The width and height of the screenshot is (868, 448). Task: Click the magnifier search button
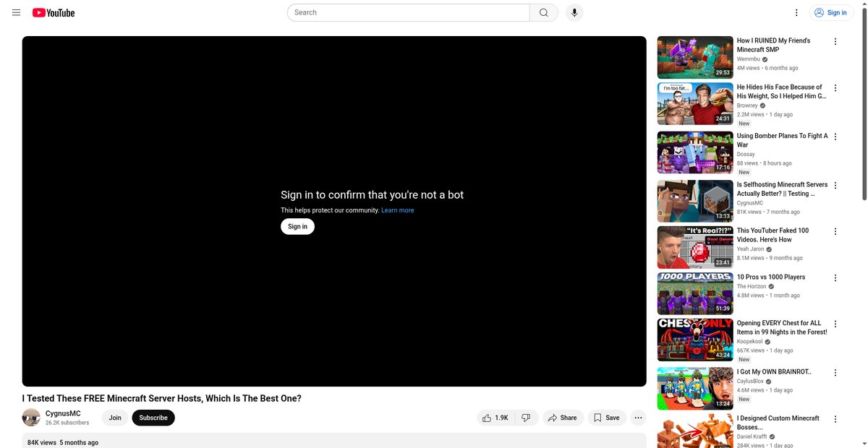tap(543, 12)
